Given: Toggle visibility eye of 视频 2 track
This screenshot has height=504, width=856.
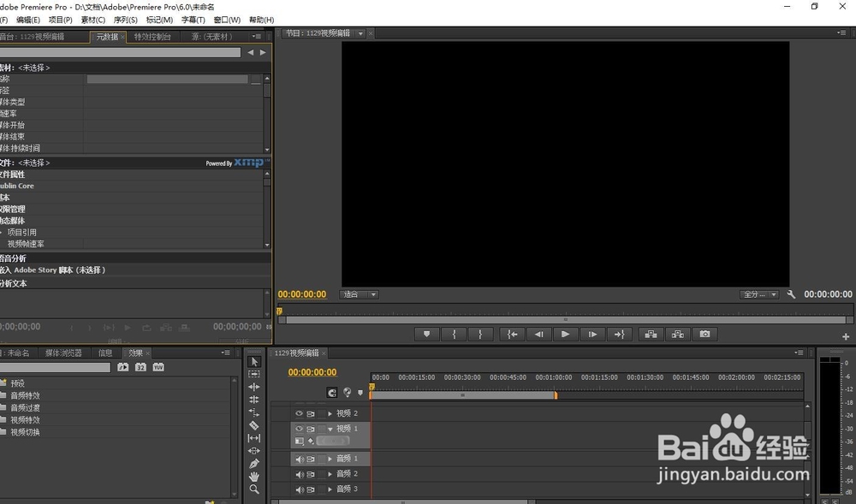Looking at the screenshot, I should pos(299,413).
